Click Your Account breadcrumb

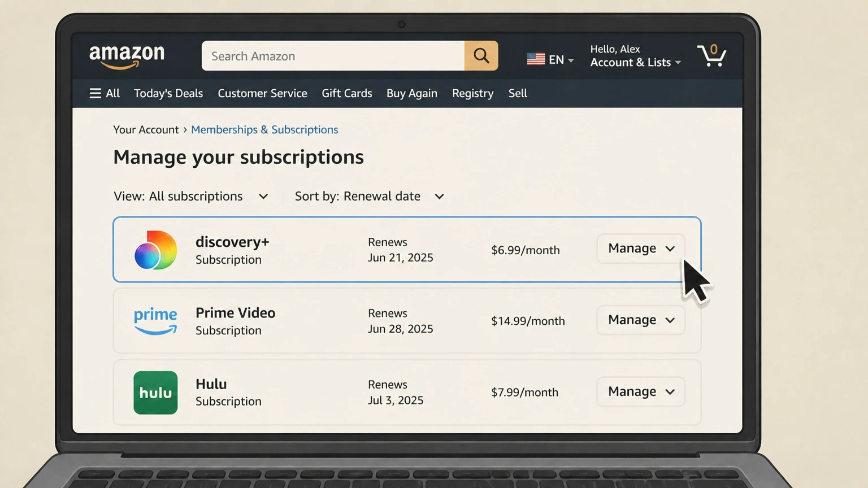click(x=146, y=129)
